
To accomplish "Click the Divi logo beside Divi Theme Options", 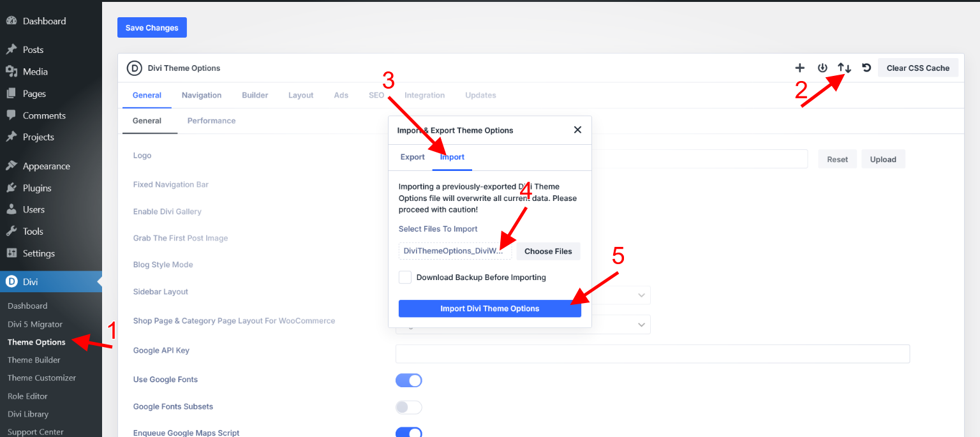I will [x=134, y=68].
